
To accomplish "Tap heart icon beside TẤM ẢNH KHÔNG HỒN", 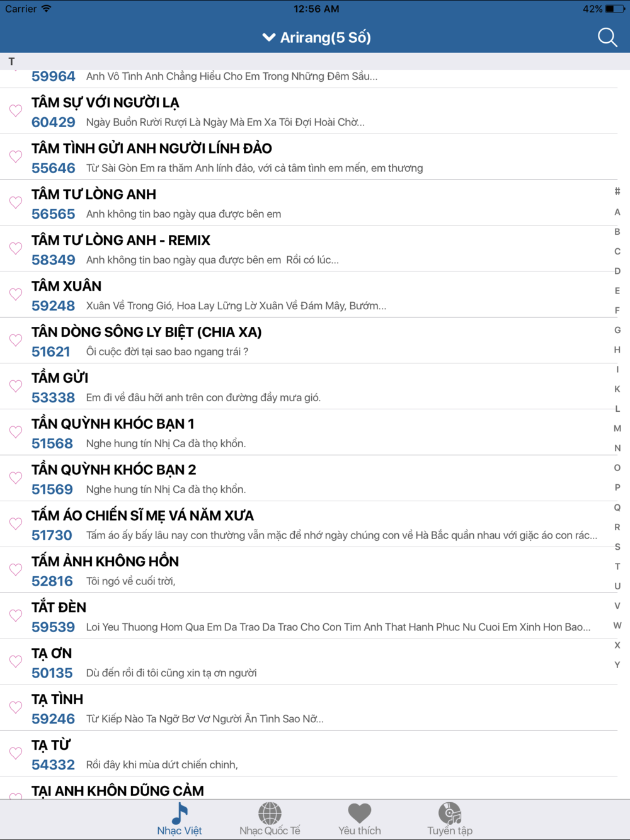I will pyautogui.click(x=16, y=570).
